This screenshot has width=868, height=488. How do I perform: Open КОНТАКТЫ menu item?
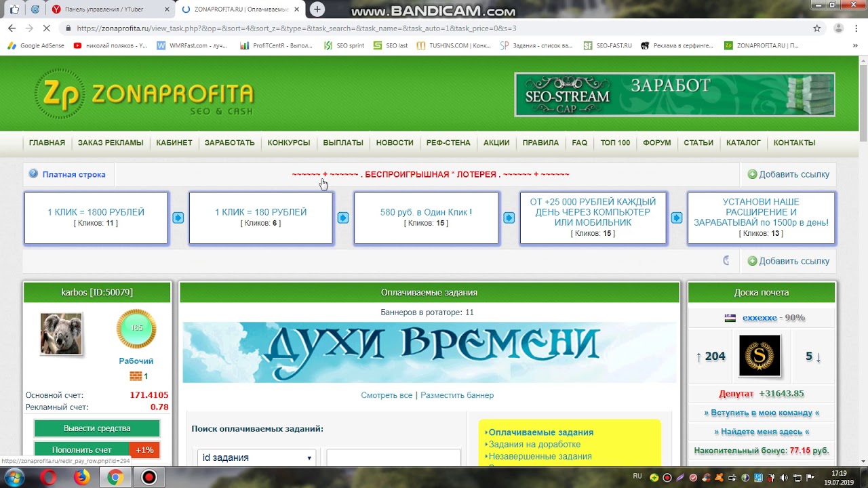(x=794, y=143)
